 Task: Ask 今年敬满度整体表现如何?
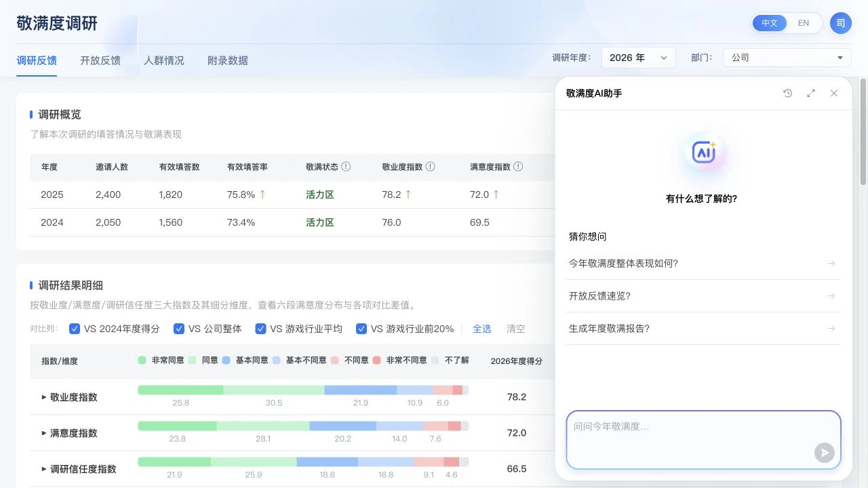pyautogui.click(x=703, y=264)
